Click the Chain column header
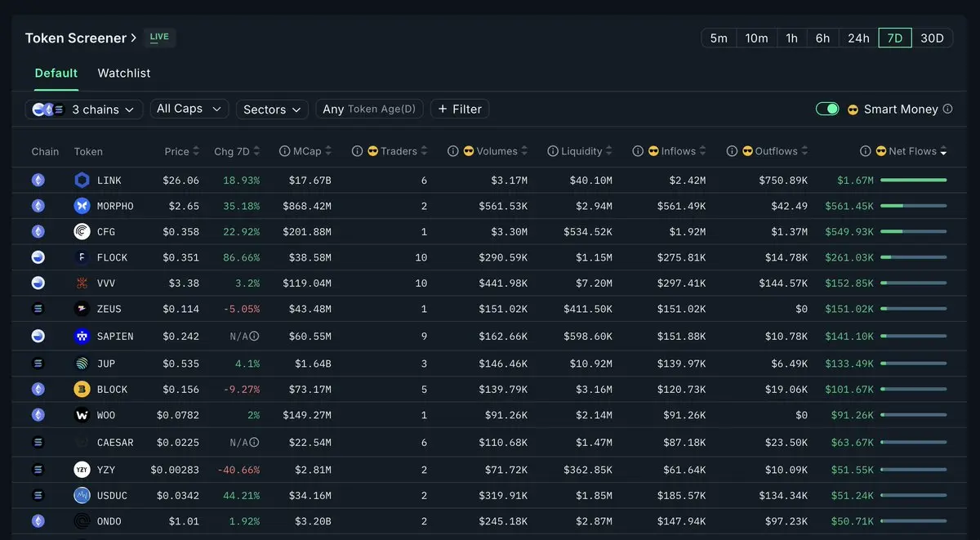 [x=45, y=151]
